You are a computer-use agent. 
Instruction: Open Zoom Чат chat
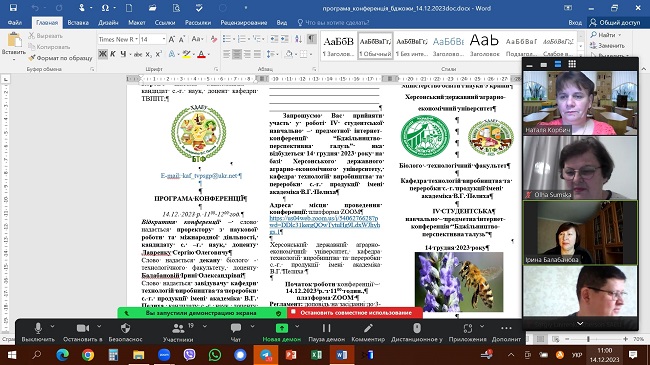click(235, 332)
